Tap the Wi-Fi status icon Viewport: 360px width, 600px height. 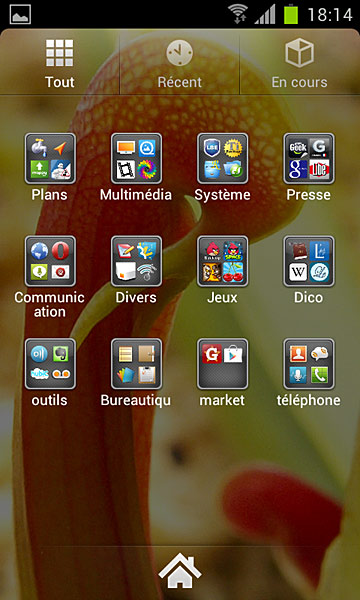coord(237,14)
